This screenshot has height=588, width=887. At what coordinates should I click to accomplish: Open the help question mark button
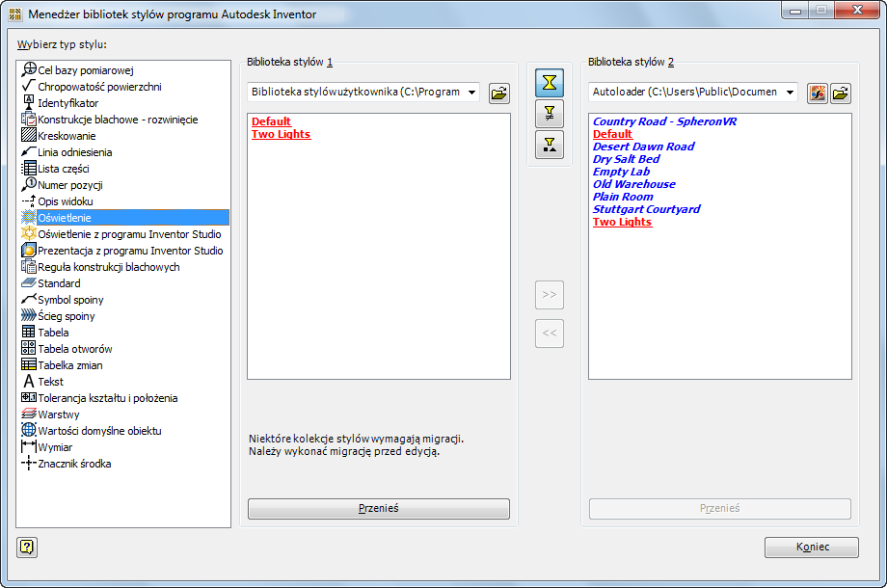point(27,547)
